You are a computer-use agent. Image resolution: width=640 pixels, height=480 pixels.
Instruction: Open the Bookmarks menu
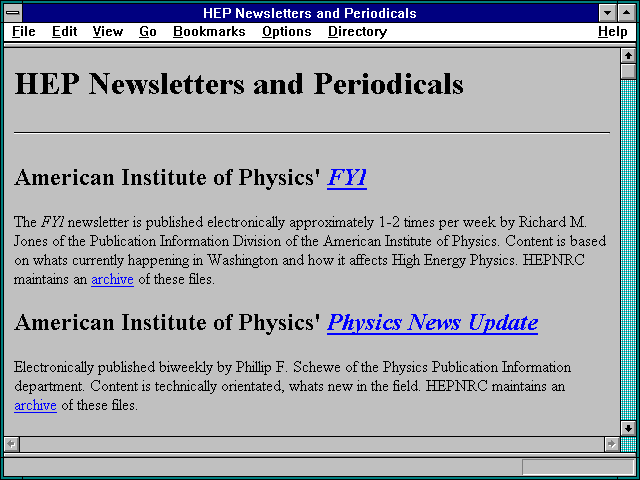pyautogui.click(x=209, y=31)
